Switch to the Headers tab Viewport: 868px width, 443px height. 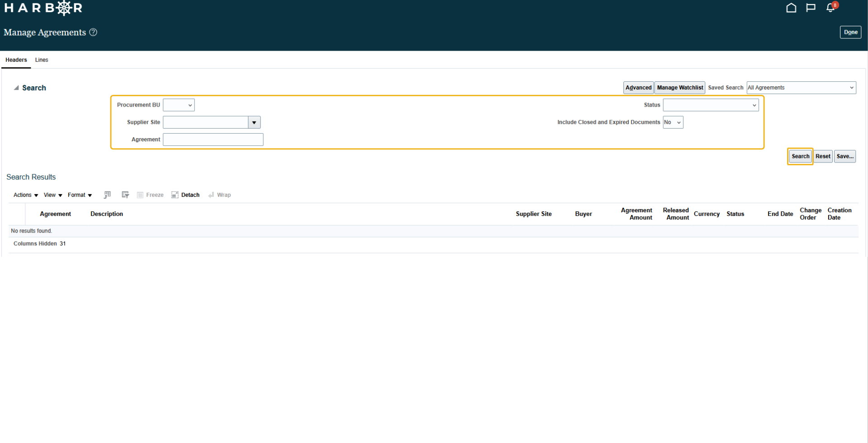(x=16, y=60)
